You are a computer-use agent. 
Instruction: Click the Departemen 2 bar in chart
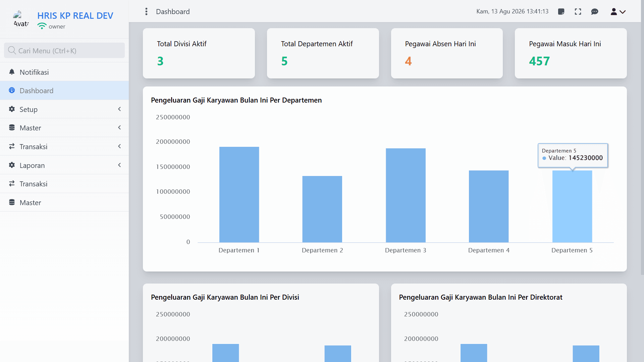[322, 209]
